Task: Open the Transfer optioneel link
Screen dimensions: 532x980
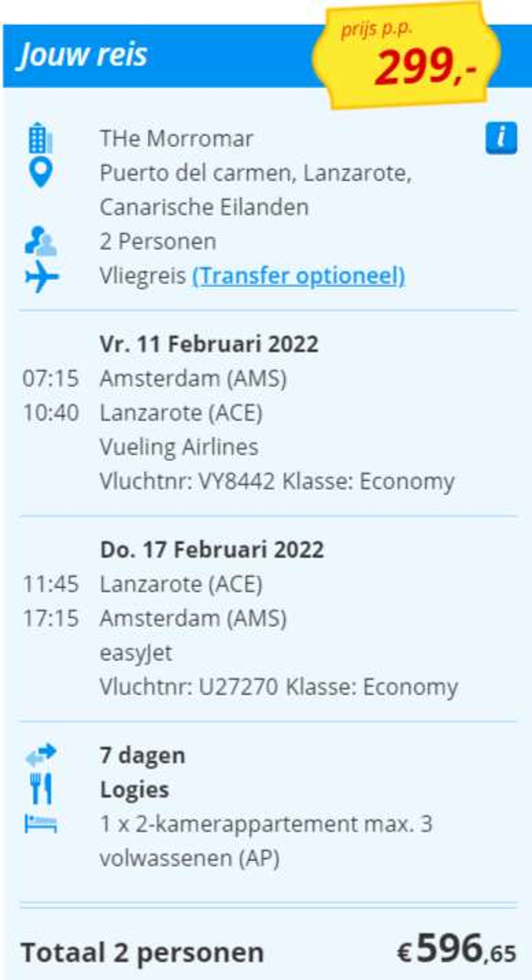Action: [299, 276]
